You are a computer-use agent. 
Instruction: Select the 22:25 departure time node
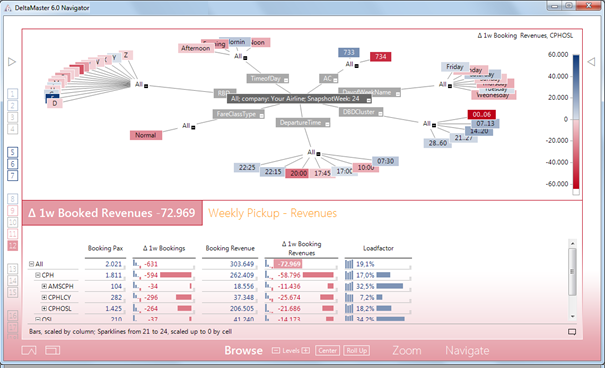pos(247,167)
